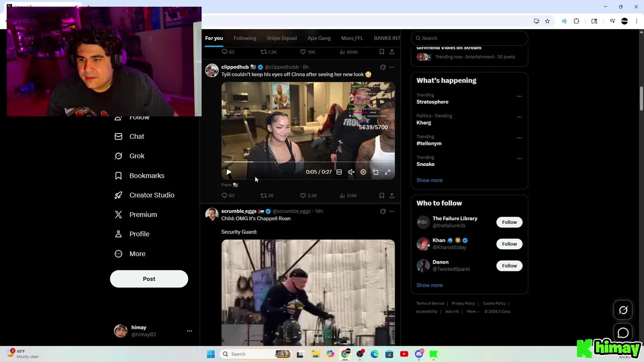Open clippedhub profile avatar
The image size is (644, 362).
click(x=212, y=70)
